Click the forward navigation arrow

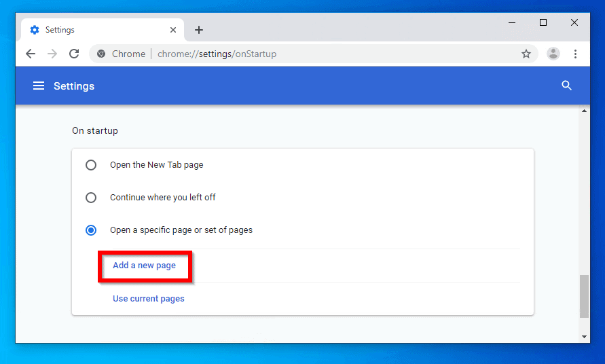pos(52,54)
